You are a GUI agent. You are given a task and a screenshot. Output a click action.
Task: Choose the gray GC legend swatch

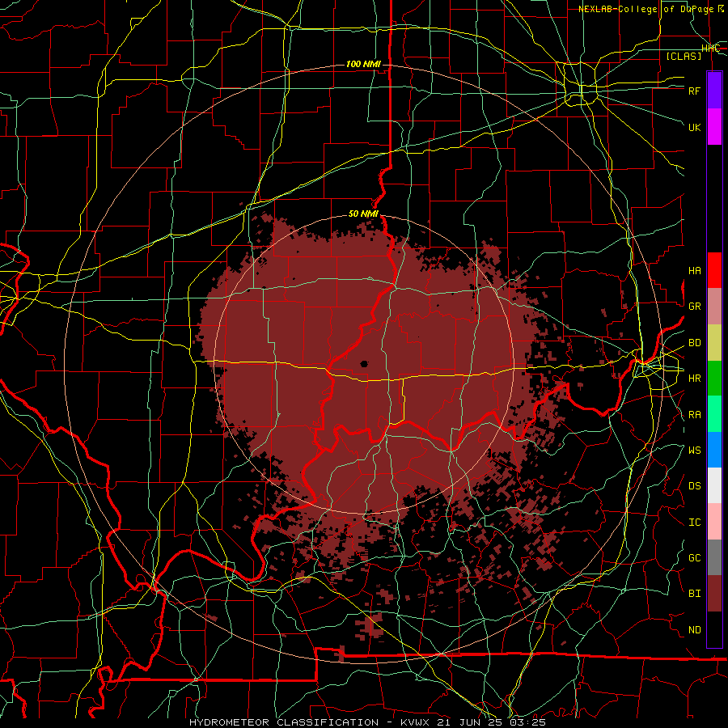tap(714, 557)
